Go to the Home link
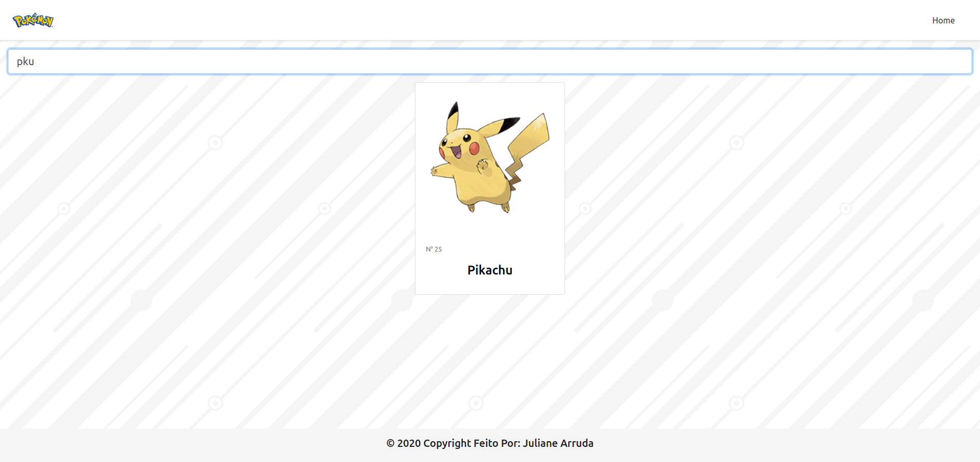This screenshot has height=462, width=980. tap(943, 20)
